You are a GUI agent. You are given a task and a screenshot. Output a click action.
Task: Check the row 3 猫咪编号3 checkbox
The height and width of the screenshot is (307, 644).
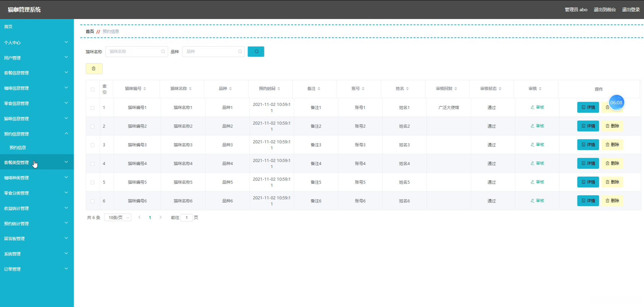click(92, 145)
